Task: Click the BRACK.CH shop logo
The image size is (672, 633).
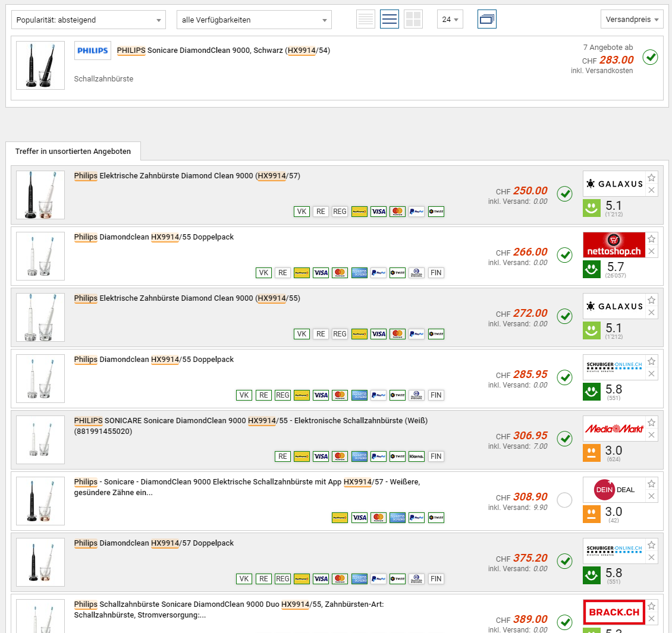Action: (x=614, y=612)
